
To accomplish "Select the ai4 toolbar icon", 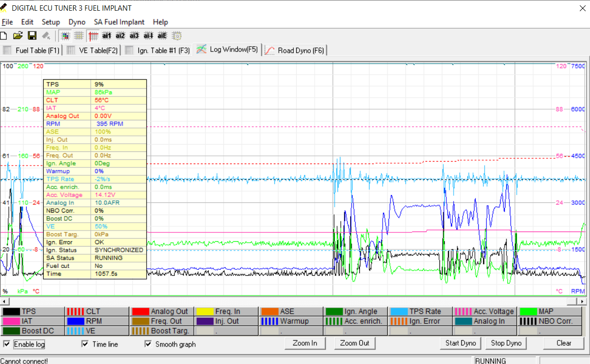I will point(148,35).
